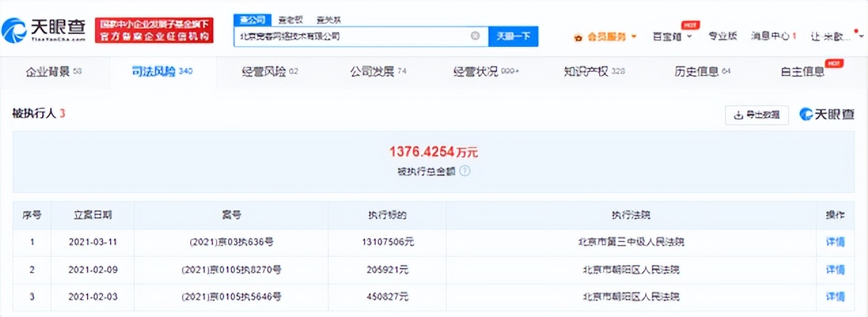The image size is (868, 317).
Task: Click case number (2021)京0105执8270号
Action: coord(231,269)
